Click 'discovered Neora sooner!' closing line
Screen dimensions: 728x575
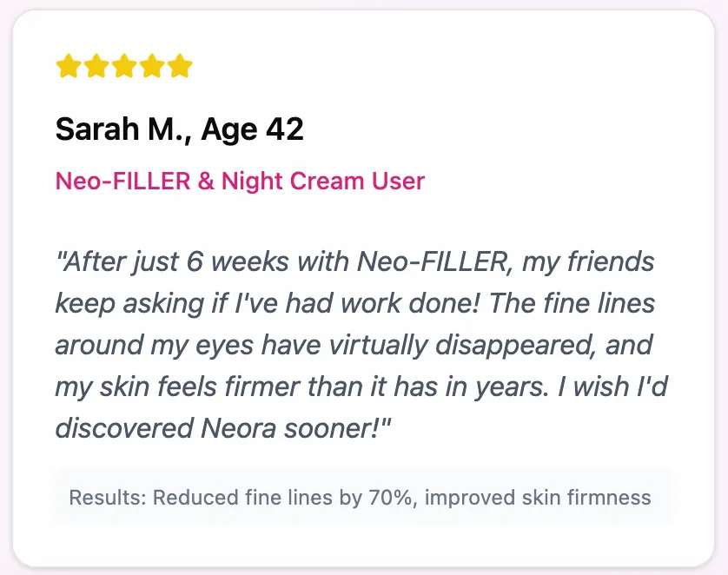click(x=222, y=427)
